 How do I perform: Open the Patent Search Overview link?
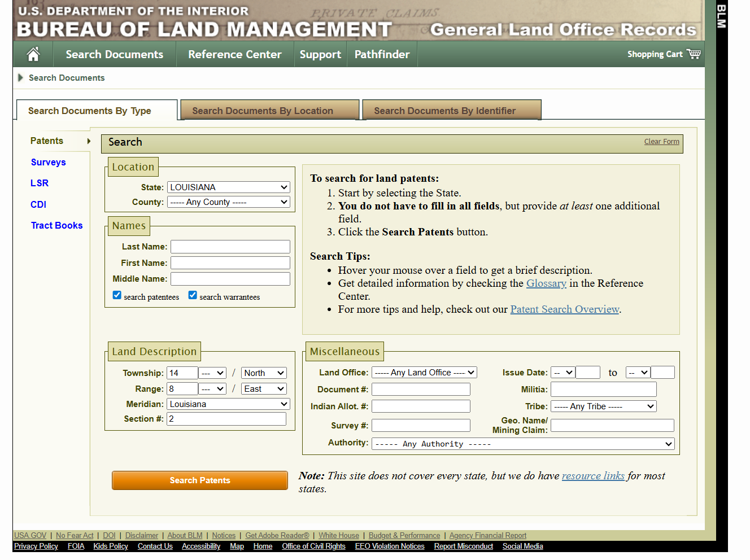(565, 309)
